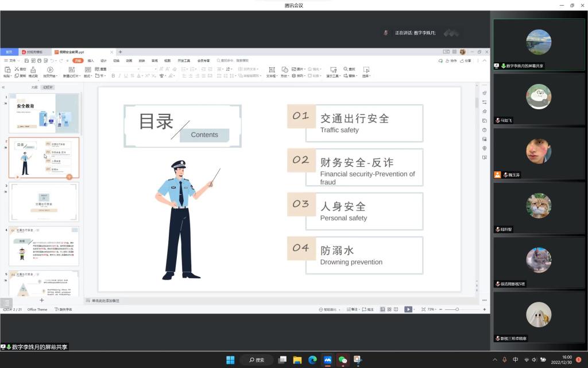Click the Collaborate (协作) button
The image size is (588, 368).
[x=452, y=60]
